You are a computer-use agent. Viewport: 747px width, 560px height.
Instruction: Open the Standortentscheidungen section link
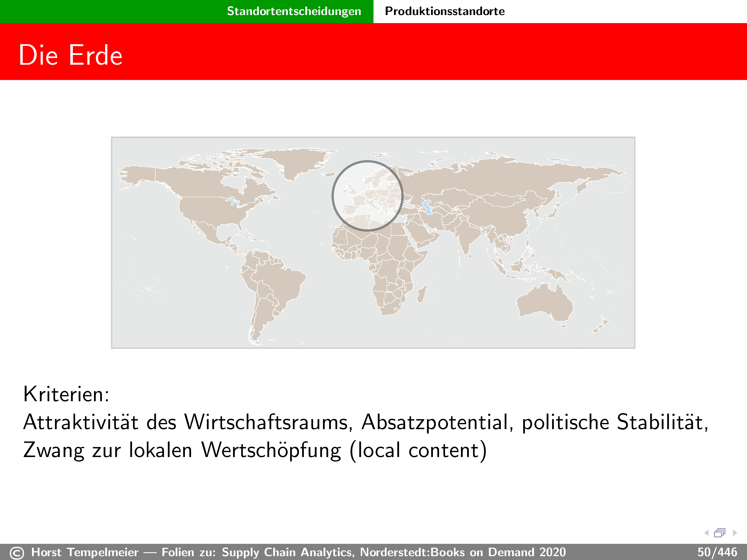pyautogui.click(x=294, y=11)
